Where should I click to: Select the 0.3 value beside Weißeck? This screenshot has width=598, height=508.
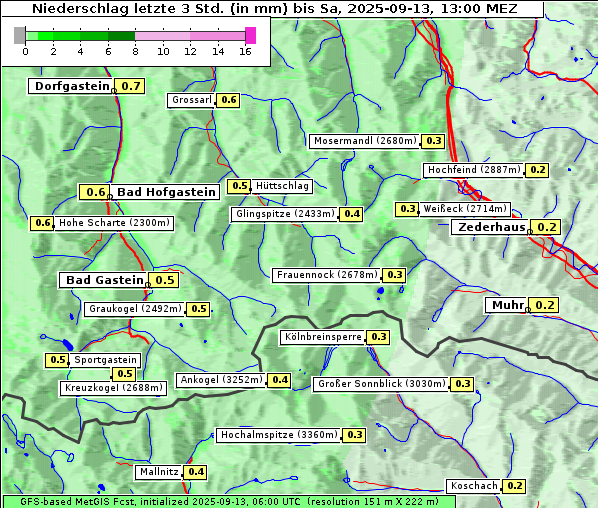tap(407, 209)
